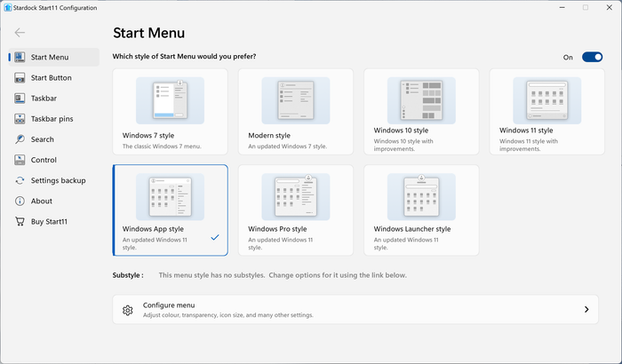This screenshot has width=622, height=364.
Task: Click the Stardock Start11 title bar icon
Action: click(7, 7)
